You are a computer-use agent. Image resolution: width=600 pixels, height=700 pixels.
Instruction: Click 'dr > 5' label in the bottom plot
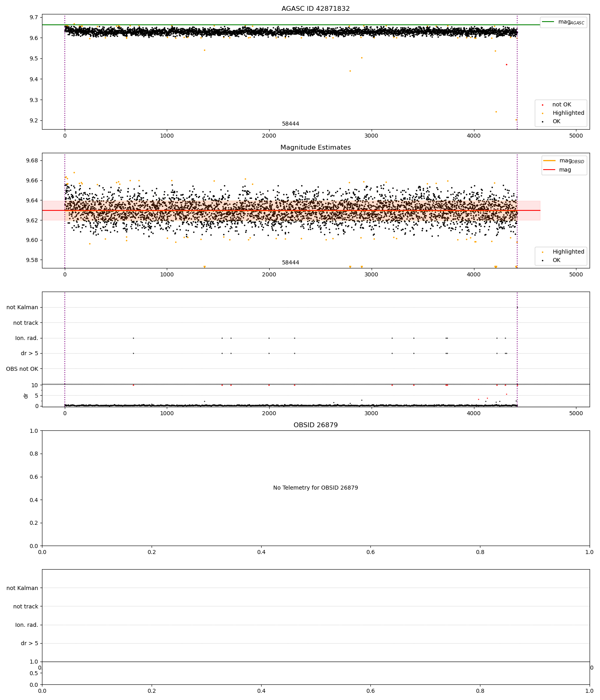[30, 643]
